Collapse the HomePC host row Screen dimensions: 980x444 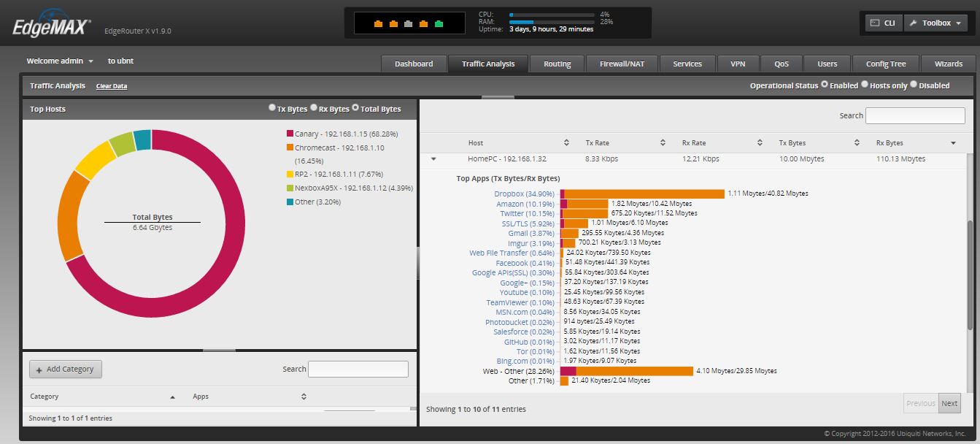tap(433, 158)
